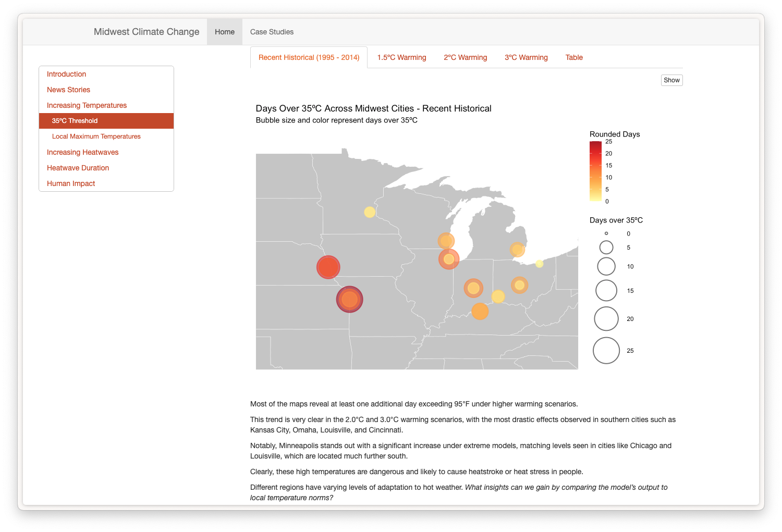Click the Chicago bubble below Milwaukee's

(x=449, y=259)
